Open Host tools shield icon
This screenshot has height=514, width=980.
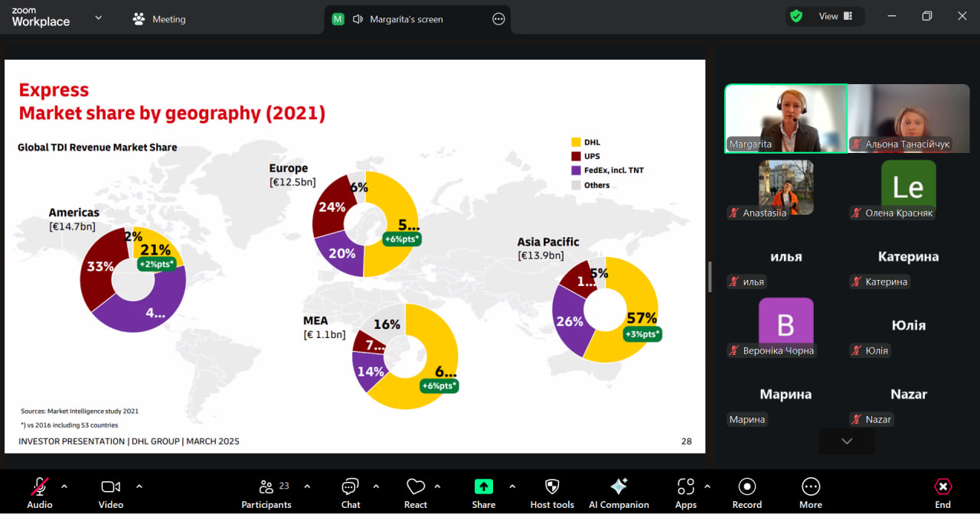pyautogui.click(x=552, y=487)
